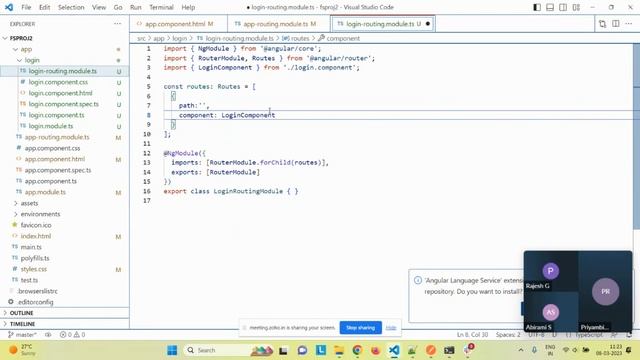640x360 pixels.
Task: Switch to app.component.html tab
Action: tap(178, 24)
